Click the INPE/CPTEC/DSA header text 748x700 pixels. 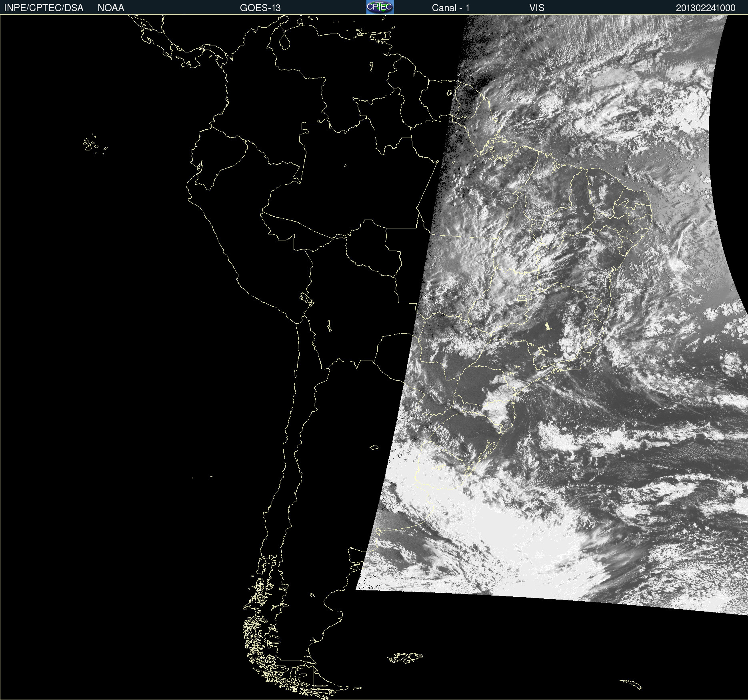pos(44,8)
